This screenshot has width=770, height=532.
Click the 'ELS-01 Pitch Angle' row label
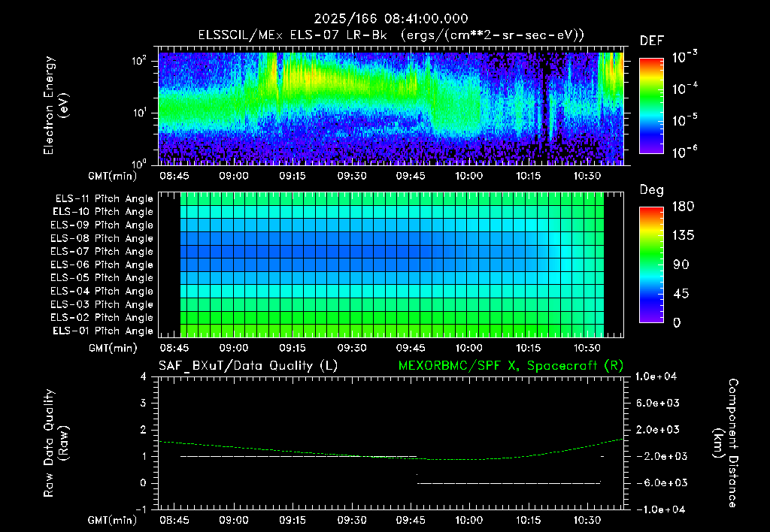(103, 331)
